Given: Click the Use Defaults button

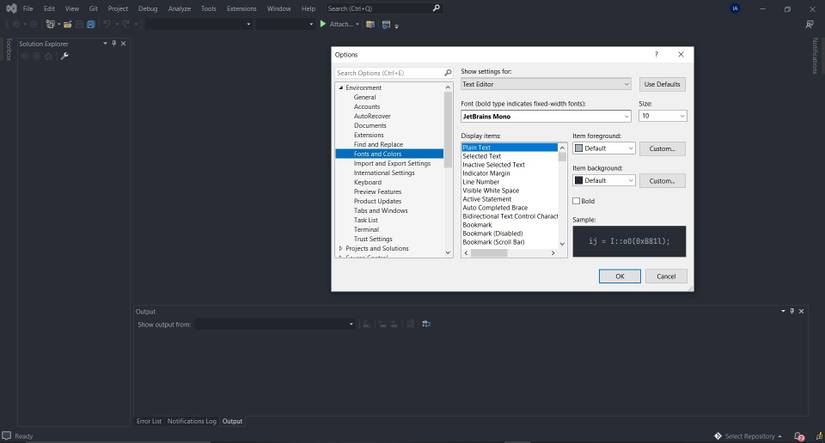Looking at the screenshot, I should tap(662, 84).
